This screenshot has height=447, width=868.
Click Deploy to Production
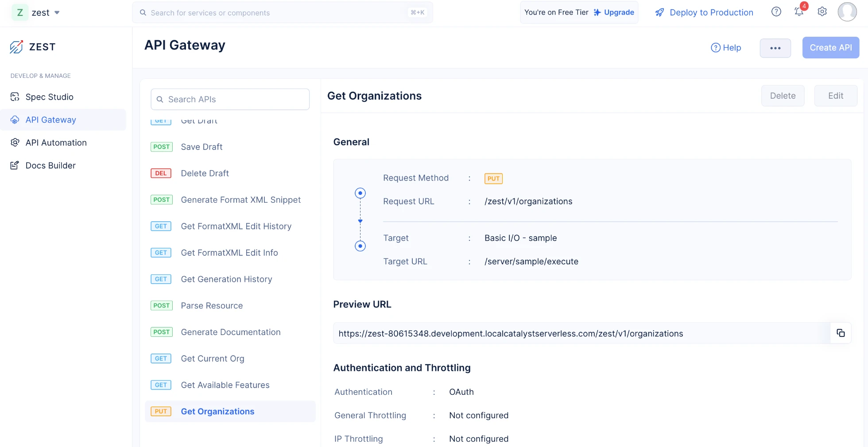tap(711, 12)
